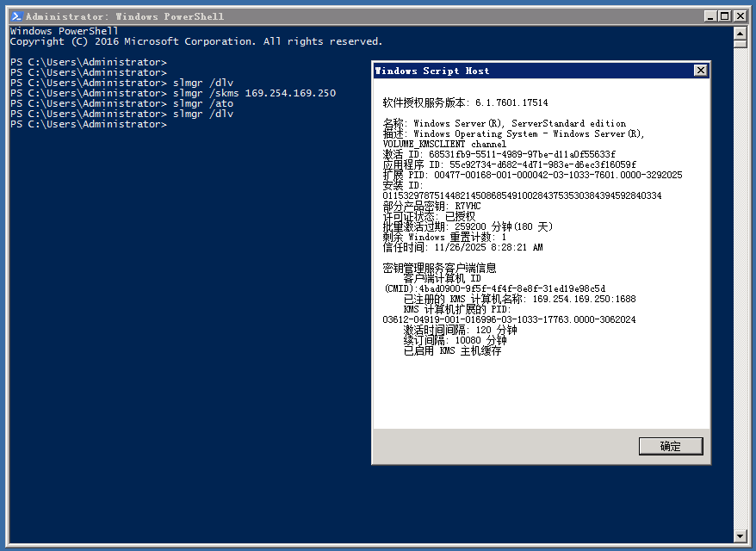Click the 部分产品密钥 R7VHC line
Image resolution: width=756 pixels, height=551 pixels.
pos(431,207)
